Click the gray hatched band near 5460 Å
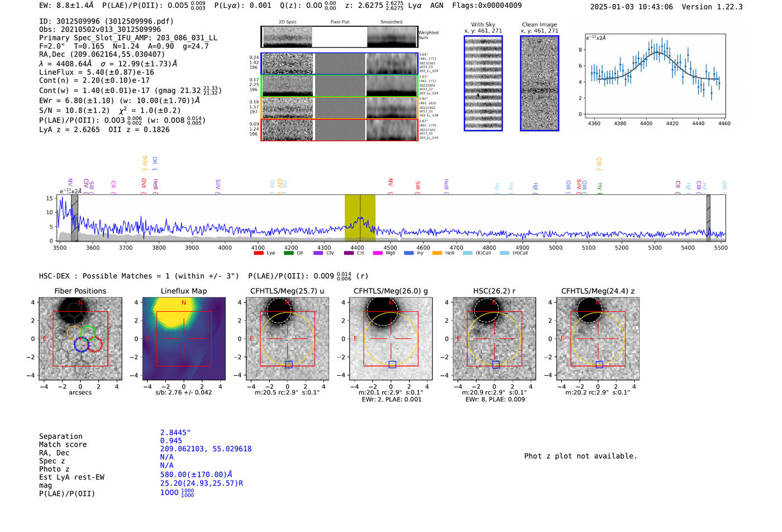This screenshot has width=782, height=532. (708, 218)
